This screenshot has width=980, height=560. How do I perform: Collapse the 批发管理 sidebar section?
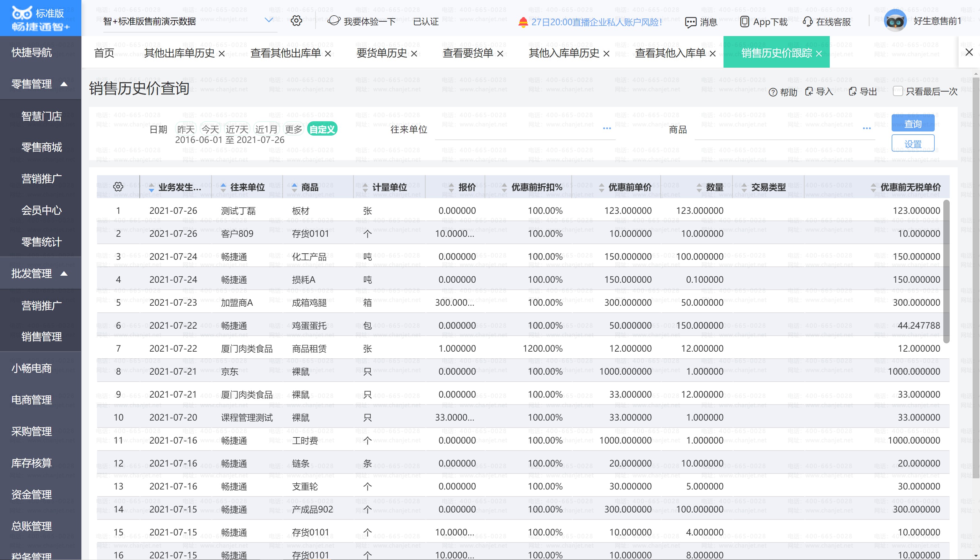[64, 273]
